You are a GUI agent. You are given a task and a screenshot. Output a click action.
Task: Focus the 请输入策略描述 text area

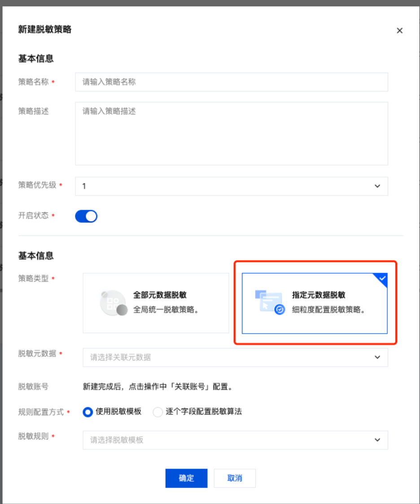coord(232,133)
